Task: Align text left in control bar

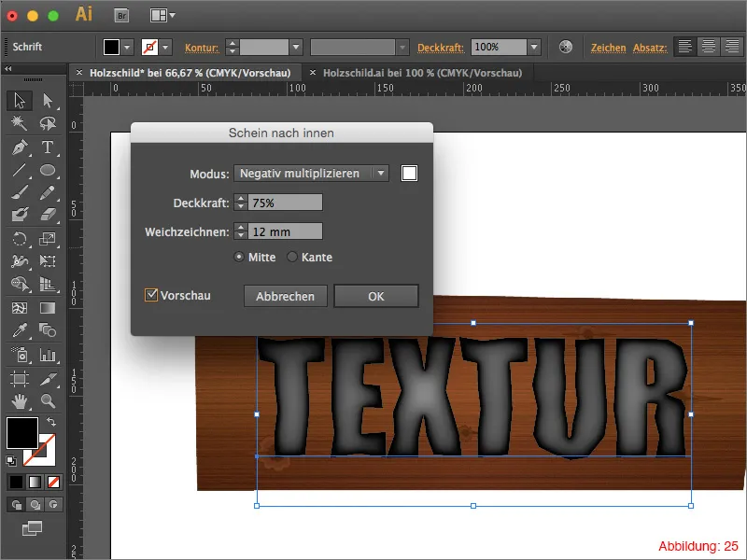Action: (685, 47)
